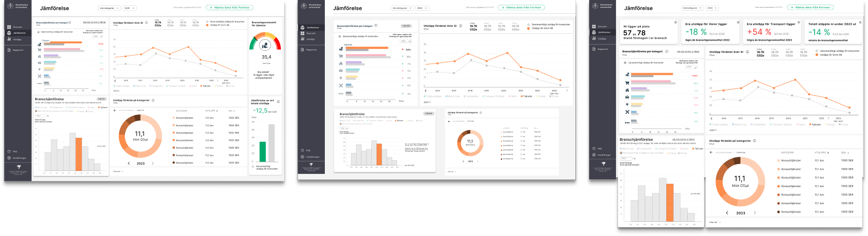Toggle 'Tjänster' legend in right mockup Branschjämförelse histogram

point(698,149)
